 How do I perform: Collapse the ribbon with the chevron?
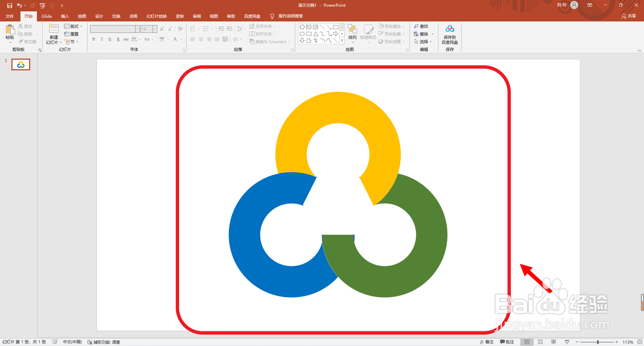(639, 51)
